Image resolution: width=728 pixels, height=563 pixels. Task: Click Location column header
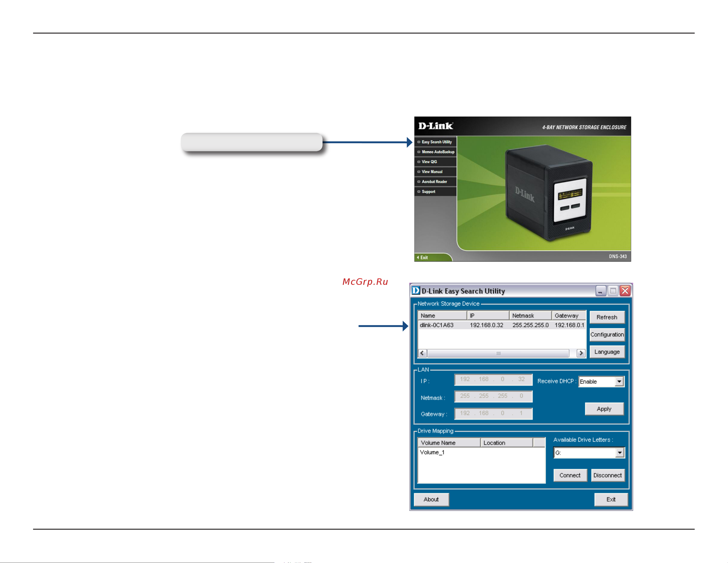(507, 443)
